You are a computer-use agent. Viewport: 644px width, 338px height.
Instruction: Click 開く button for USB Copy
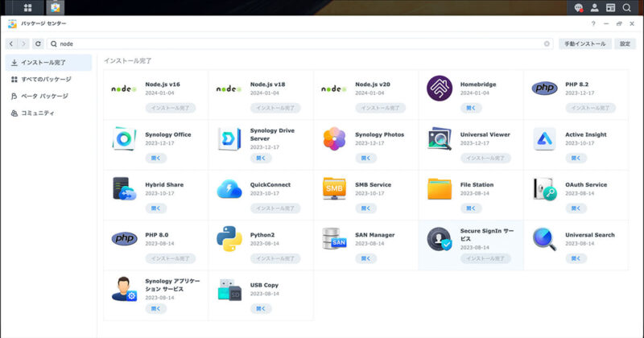pyautogui.click(x=261, y=308)
